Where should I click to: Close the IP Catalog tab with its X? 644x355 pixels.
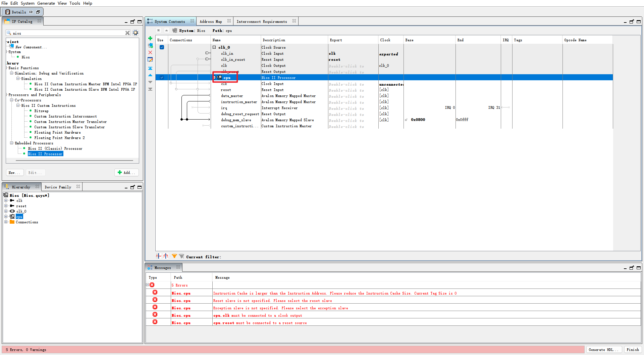[x=39, y=21]
